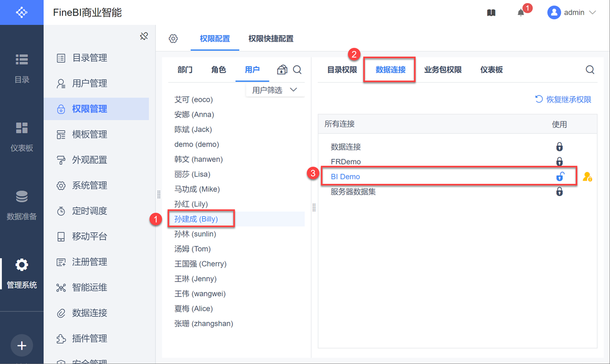610x364 pixels.
Task: Click the notification bell icon
Action: pyautogui.click(x=521, y=13)
